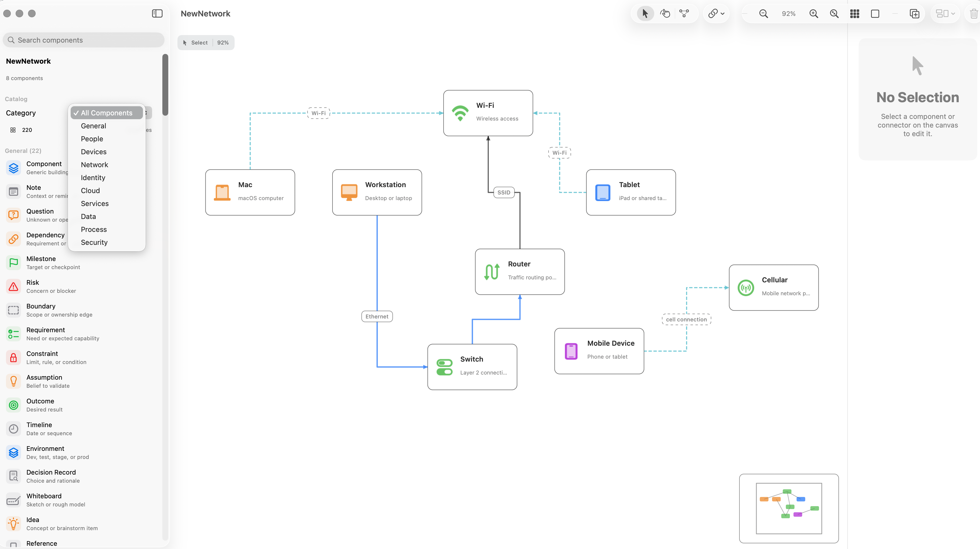Click the Whiteboard sketch icon
Screen dimensions: 980x549
click(x=13, y=500)
